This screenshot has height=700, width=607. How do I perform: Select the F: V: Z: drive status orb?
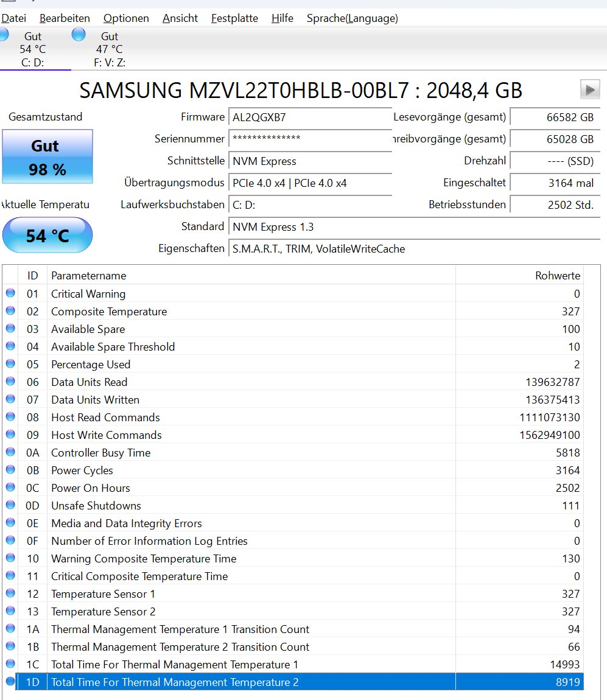[79, 35]
